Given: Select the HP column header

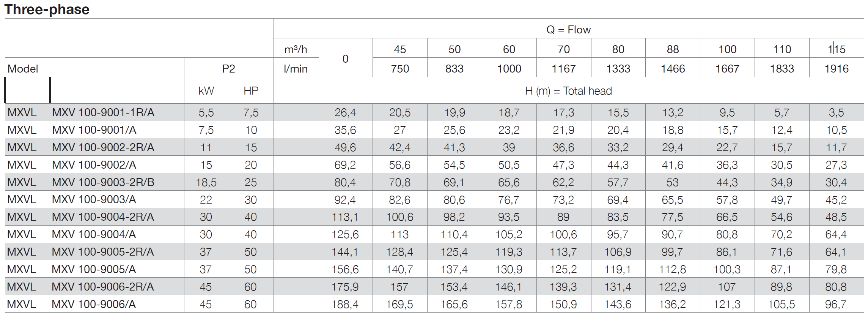Looking at the screenshot, I should [x=251, y=91].
